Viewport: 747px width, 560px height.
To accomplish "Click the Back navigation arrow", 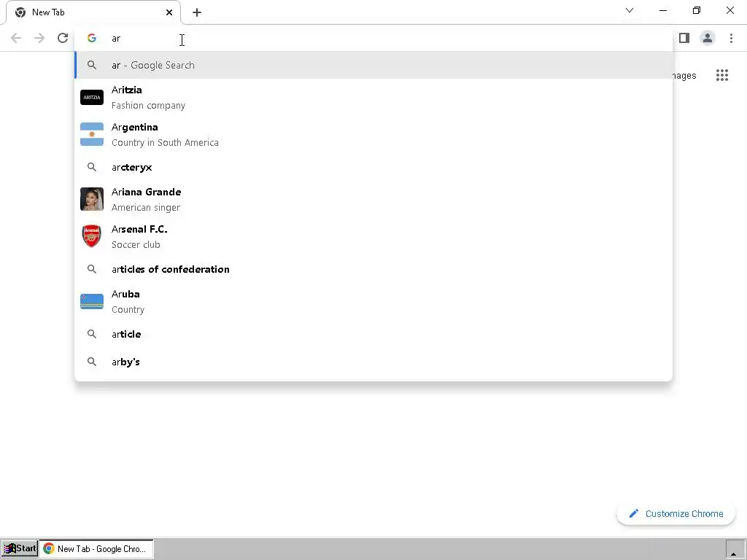I will 16,38.
